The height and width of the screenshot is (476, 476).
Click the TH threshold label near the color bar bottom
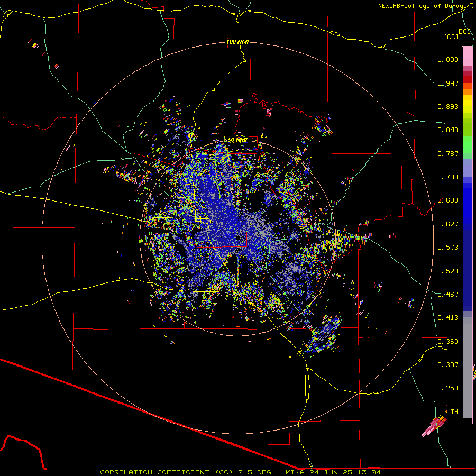tap(454, 412)
